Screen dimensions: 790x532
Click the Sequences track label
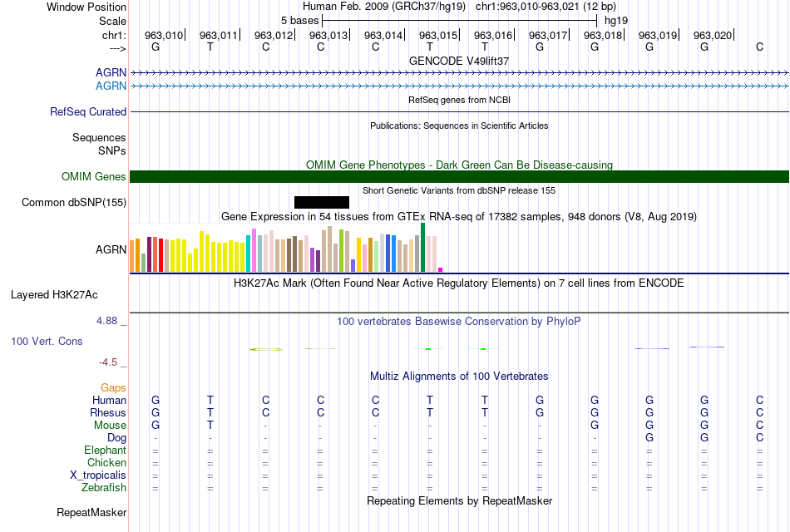tap(99, 137)
